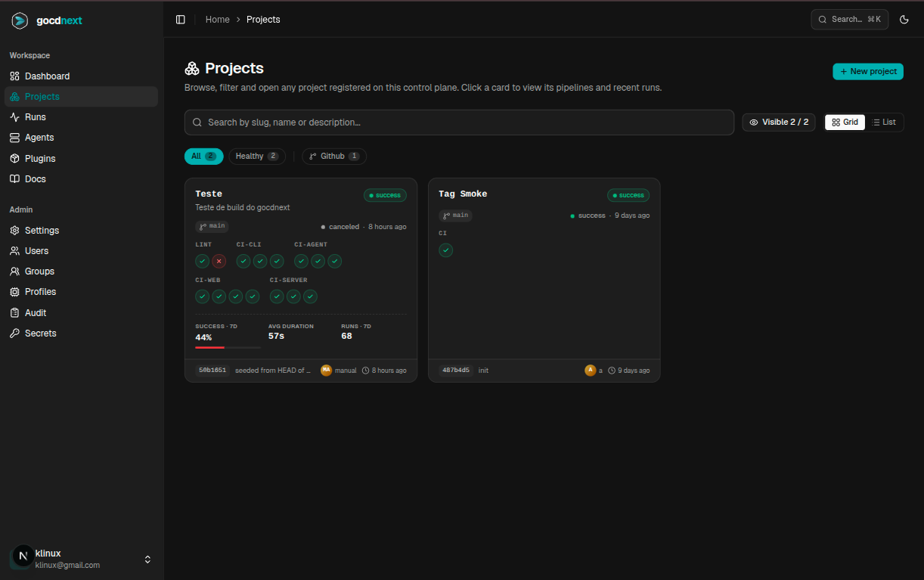
Task: Switch to Grid view
Action: pos(845,123)
